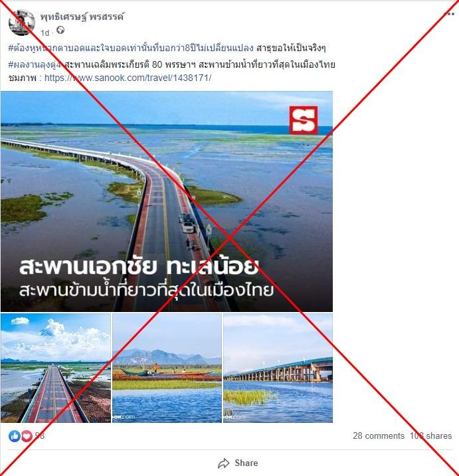The width and height of the screenshot is (459, 476).
Task: Click the poster's name พุทธิเศรษฐ์ พรสรรค์
Action: pos(82,17)
